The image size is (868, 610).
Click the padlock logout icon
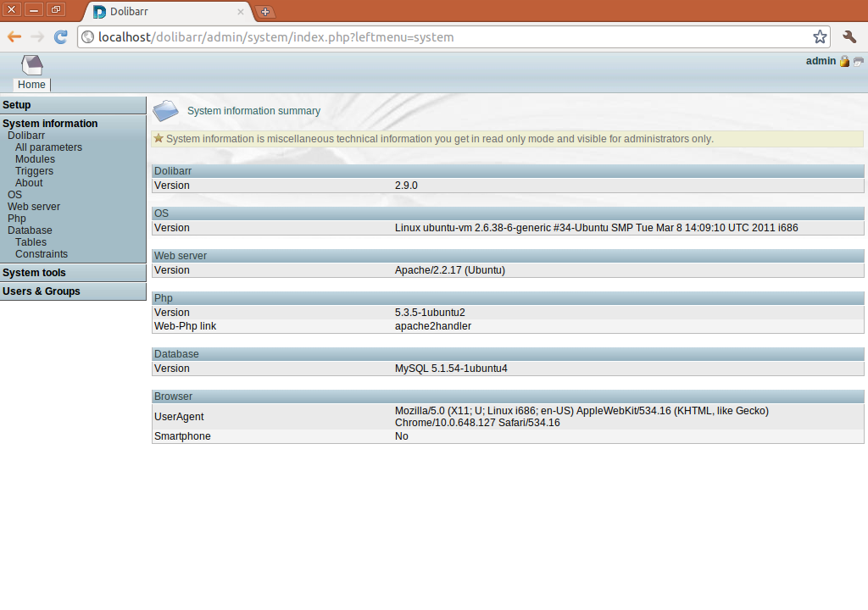click(x=844, y=62)
